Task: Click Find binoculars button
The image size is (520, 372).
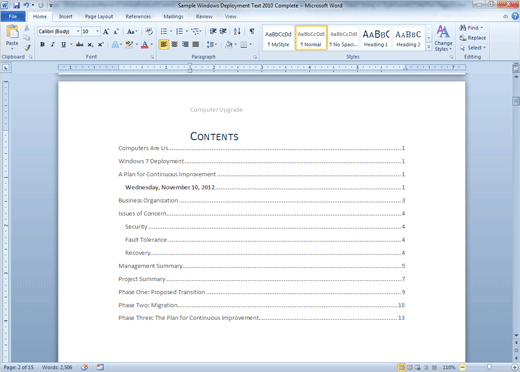Action: [x=471, y=28]
